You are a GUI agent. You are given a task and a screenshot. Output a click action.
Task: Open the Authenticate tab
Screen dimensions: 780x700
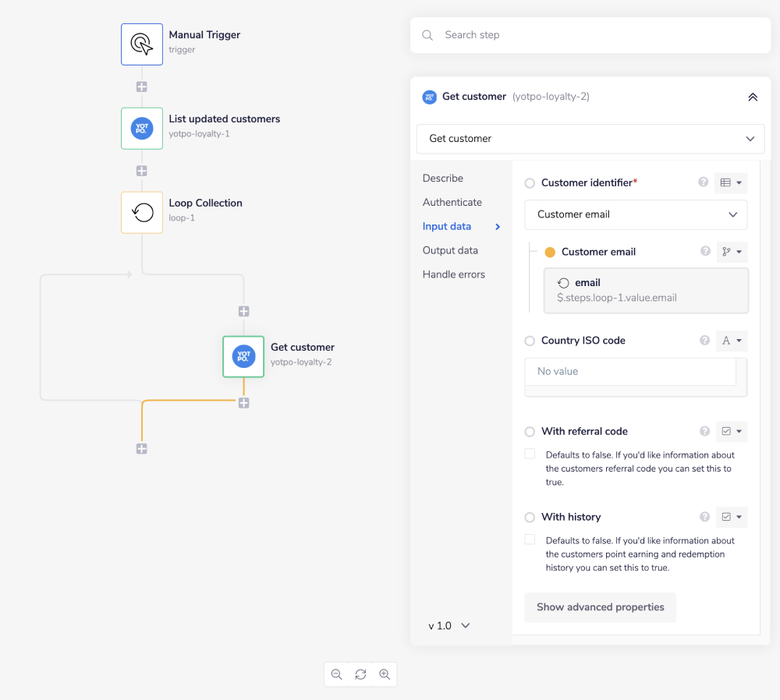(452, 202)
